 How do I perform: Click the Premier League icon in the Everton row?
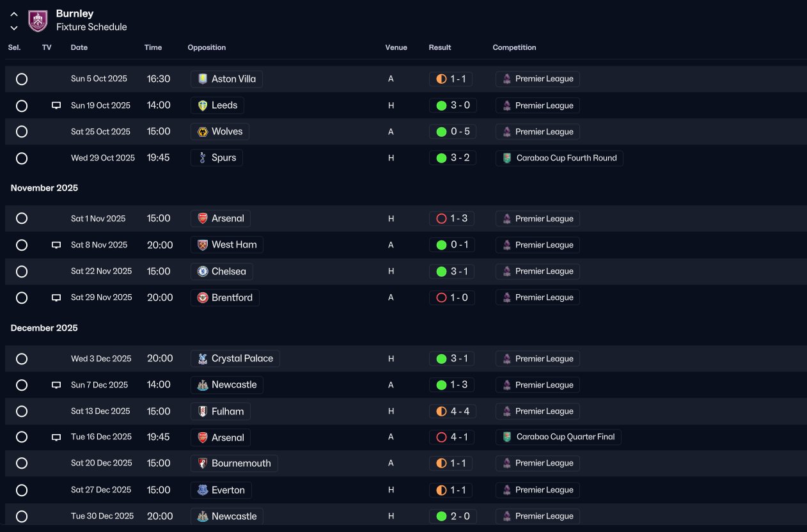point(507,490)
